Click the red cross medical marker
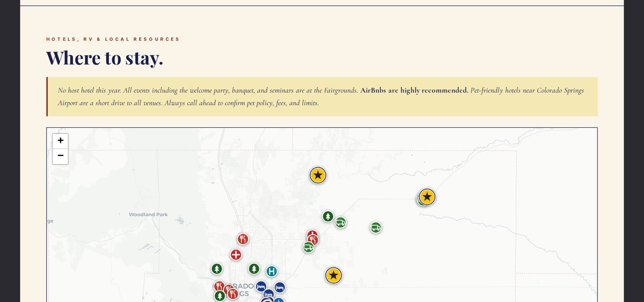The image size is (644, 302). tap(236, 255)
